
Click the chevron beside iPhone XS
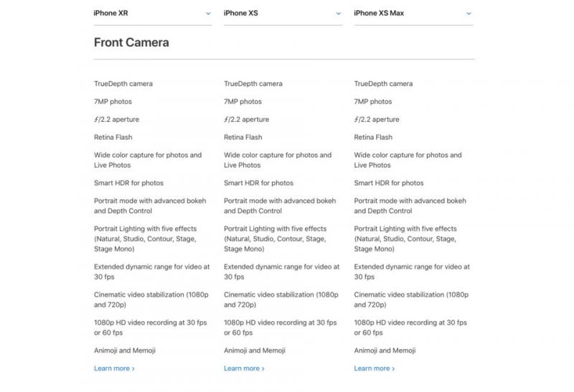339,14
